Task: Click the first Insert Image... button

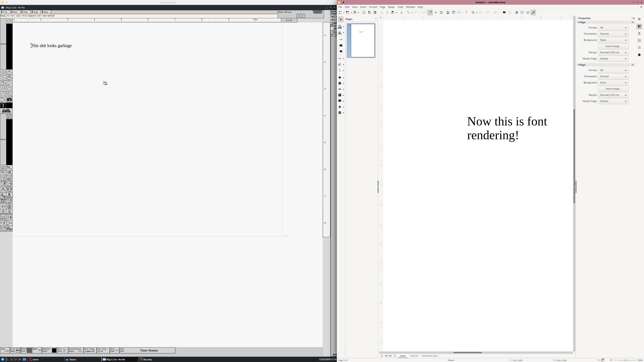Action: (613, 46)
